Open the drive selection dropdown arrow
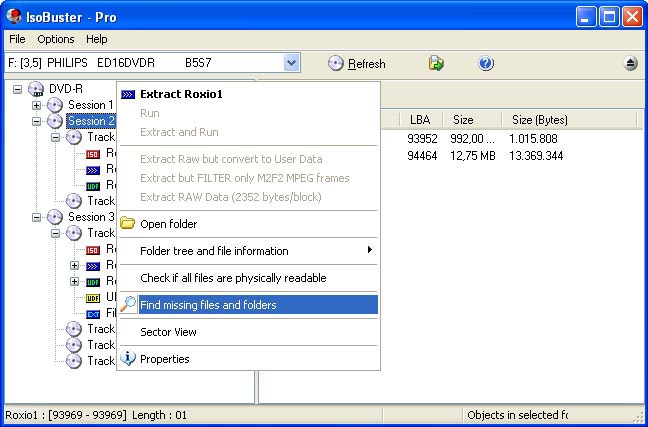The width and height of the screenshot is (648, 427). point(291,63)
